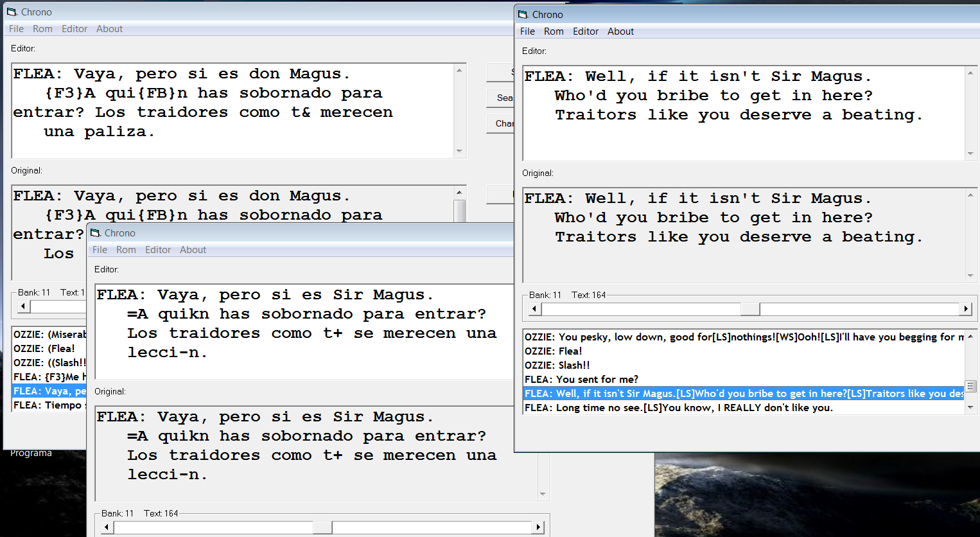Open the Rom menu in the English window
The height and width of the screenshot is (537, 980).
coord(553,31)
